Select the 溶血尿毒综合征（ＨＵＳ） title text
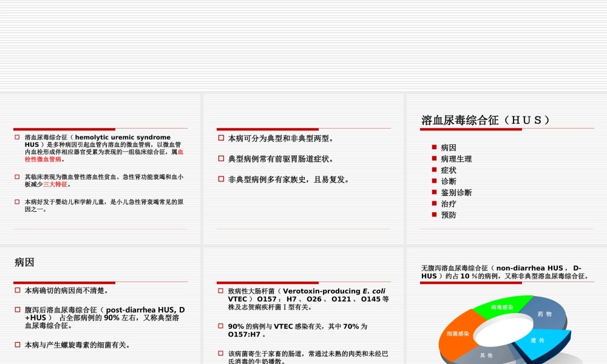607x364 pixels. point(486,120)
